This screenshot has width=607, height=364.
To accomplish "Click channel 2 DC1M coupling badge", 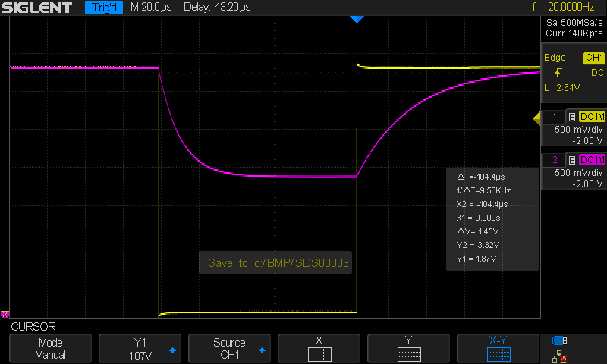I will [x=592, y=160].
